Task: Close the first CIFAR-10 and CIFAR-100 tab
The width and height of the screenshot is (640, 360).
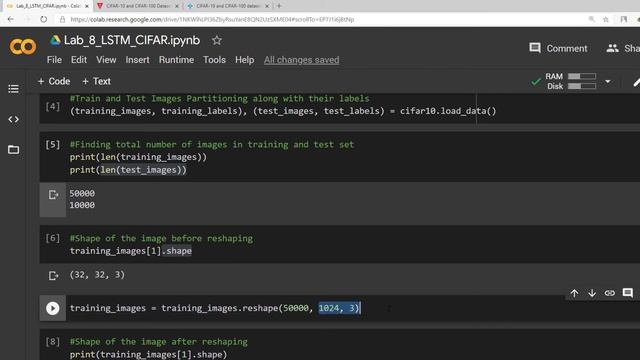Action: pos(177,6)
